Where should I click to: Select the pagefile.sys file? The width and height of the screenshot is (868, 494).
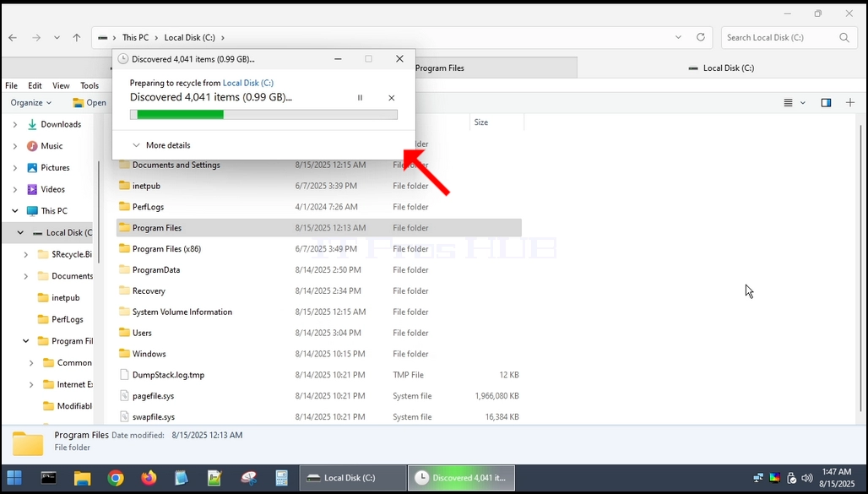319,396
